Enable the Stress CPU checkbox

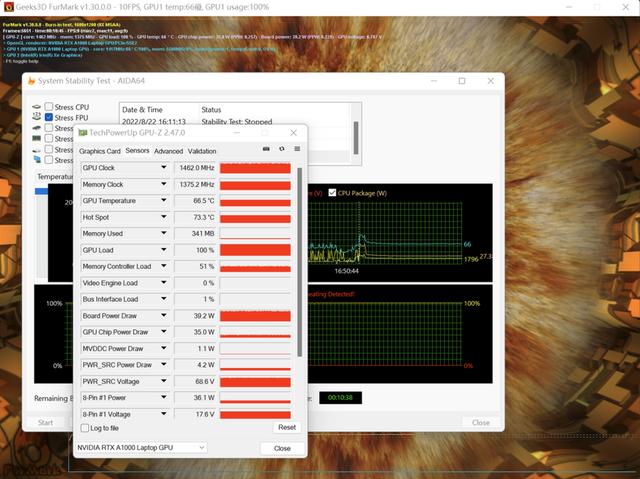49,106
